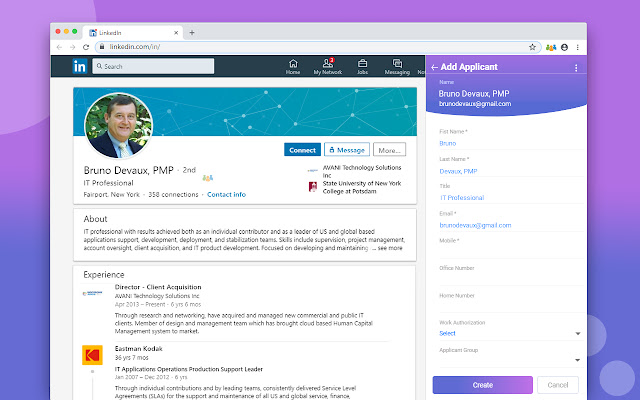
Task: Edit the First Name field Bruno
Action: point(510,144)
